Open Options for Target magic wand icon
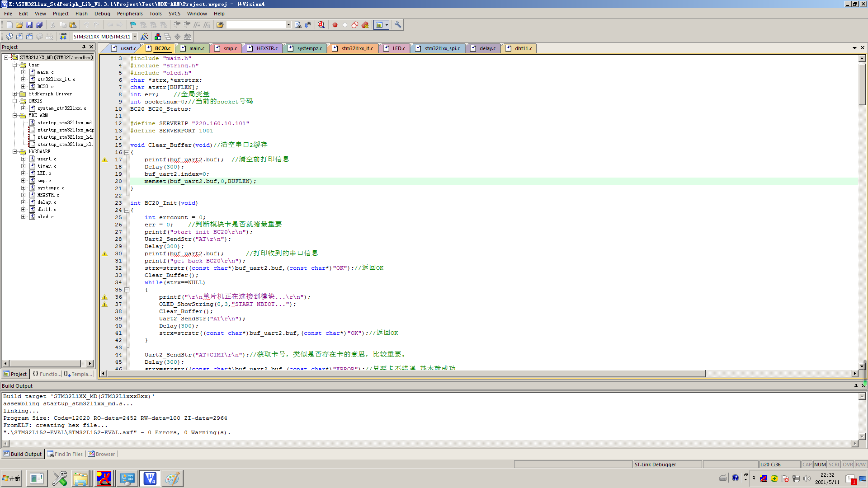 pos(144,37)
